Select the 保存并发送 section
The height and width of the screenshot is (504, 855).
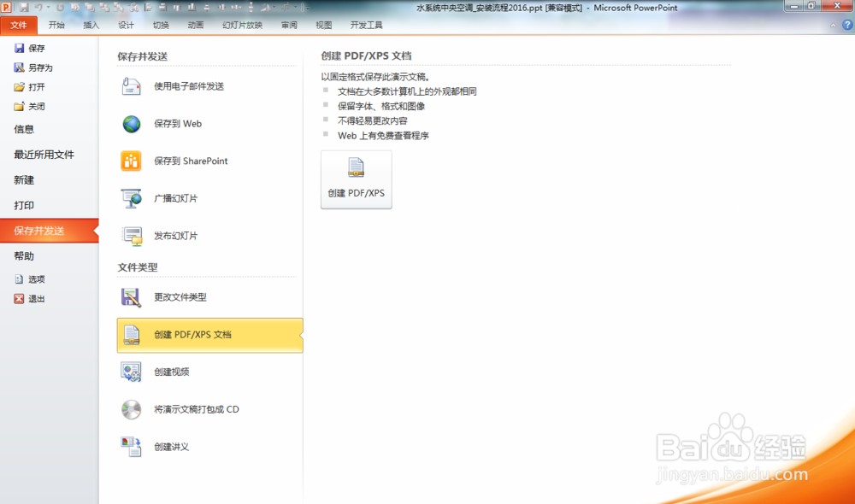coord(49,231)
